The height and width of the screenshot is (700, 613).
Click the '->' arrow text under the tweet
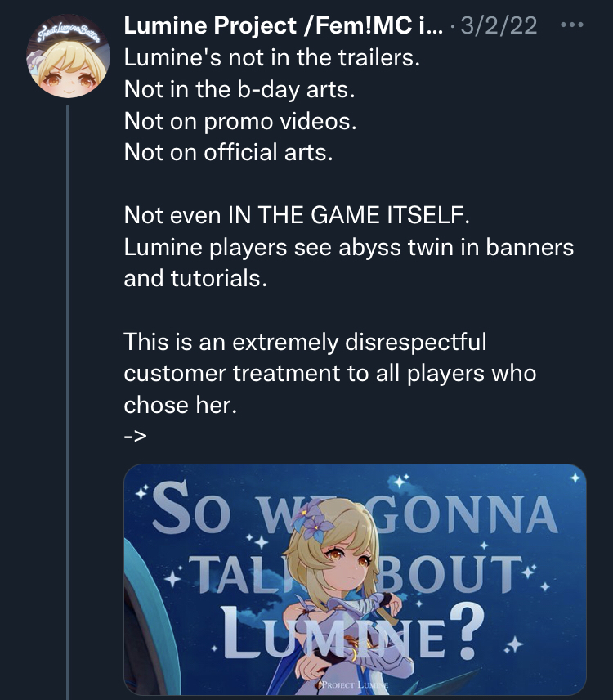135,436
